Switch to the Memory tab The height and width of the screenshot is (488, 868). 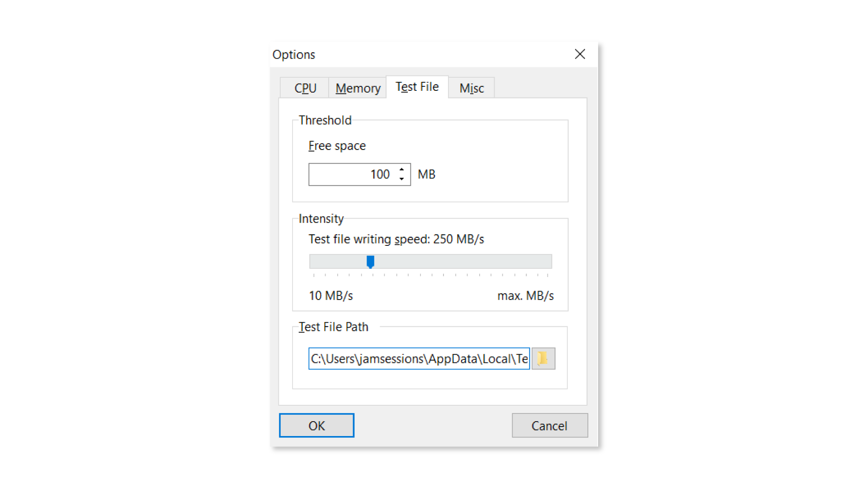click(358, 88)
